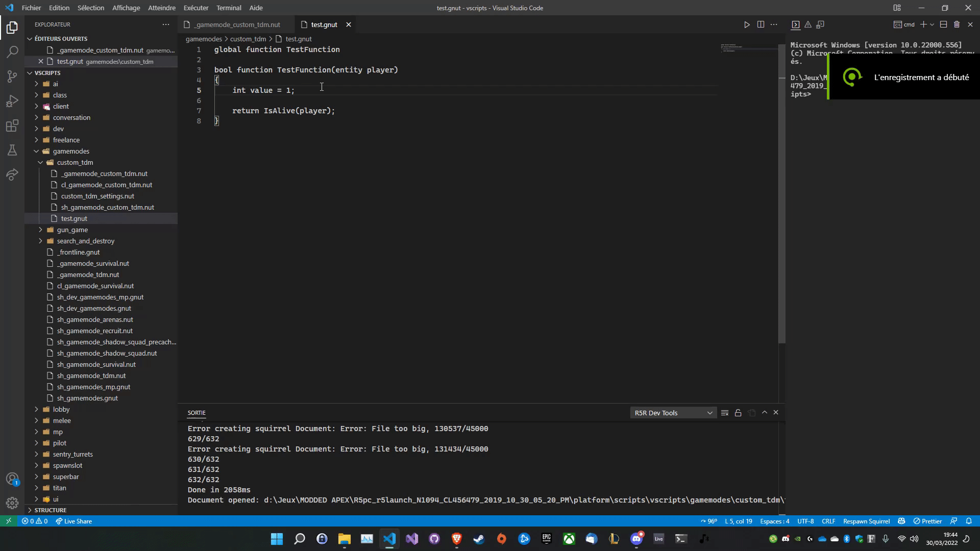Toggle output scroll lock
This screenshot has height=551, width=980.
click(738, 413)
